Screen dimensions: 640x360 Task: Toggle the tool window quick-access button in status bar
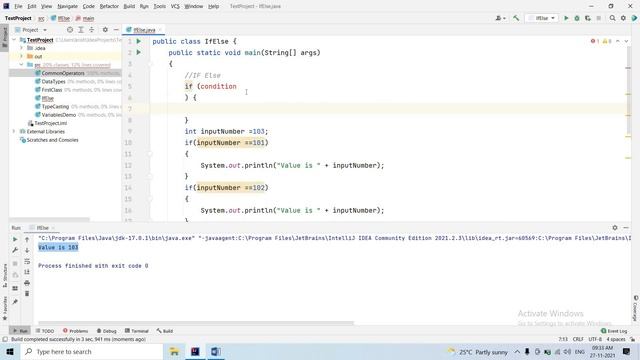point(5,339)
